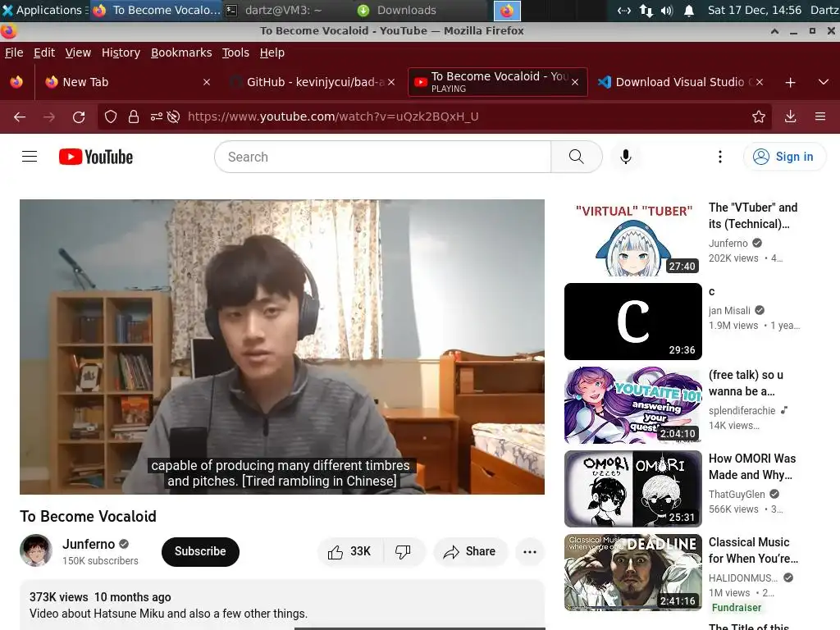Open Junferno channel avatar
This screenshot has height=630, width=840.
coord(36,550)
